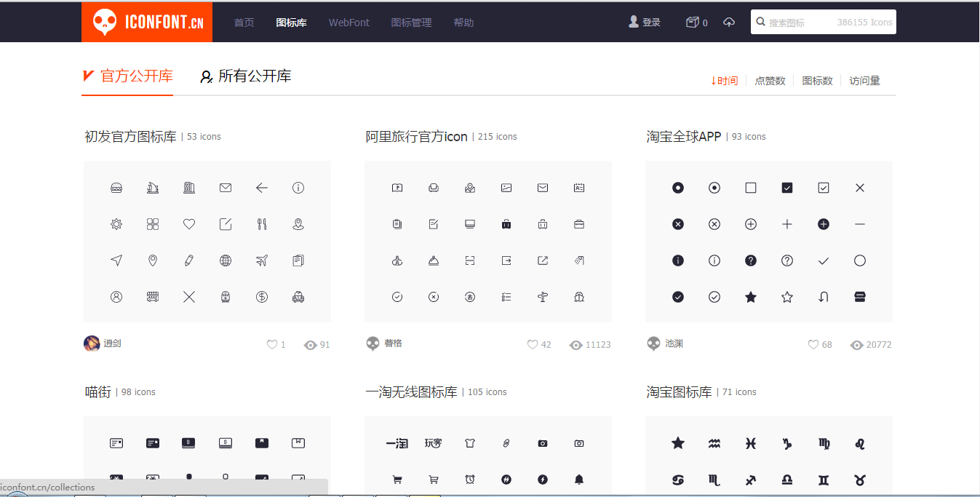
Task: Select the T-shirt icon in 一淘无线图标库
Action: point(470,443)
